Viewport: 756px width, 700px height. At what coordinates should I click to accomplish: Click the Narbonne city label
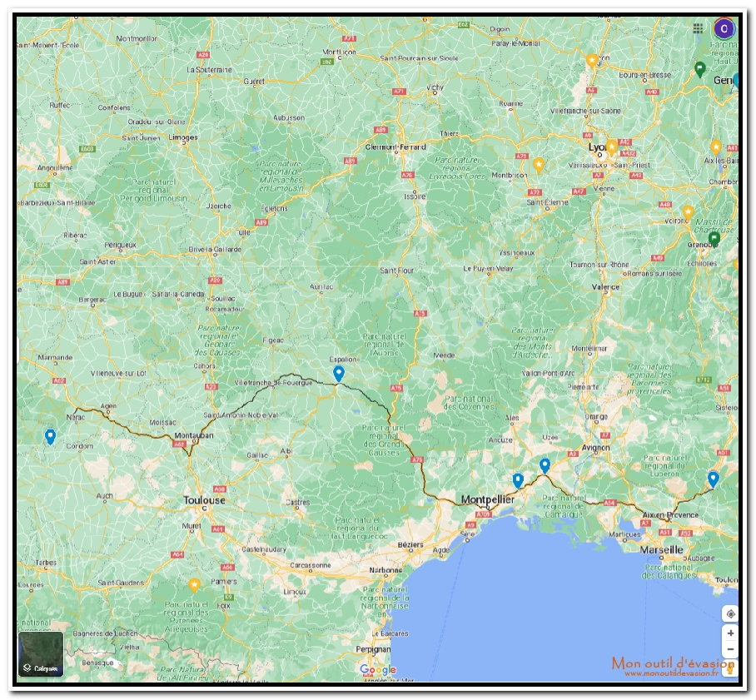coord(385,570)
